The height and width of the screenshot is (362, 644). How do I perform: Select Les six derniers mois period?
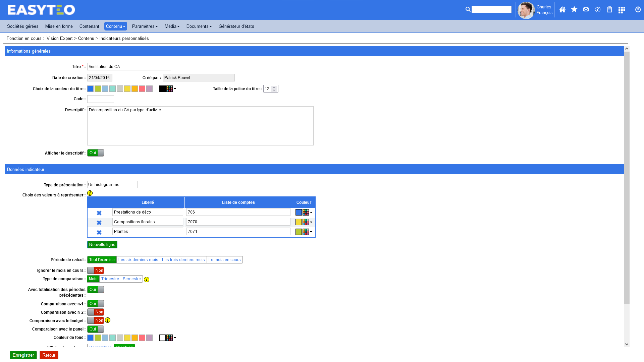[x=138, y=260]
